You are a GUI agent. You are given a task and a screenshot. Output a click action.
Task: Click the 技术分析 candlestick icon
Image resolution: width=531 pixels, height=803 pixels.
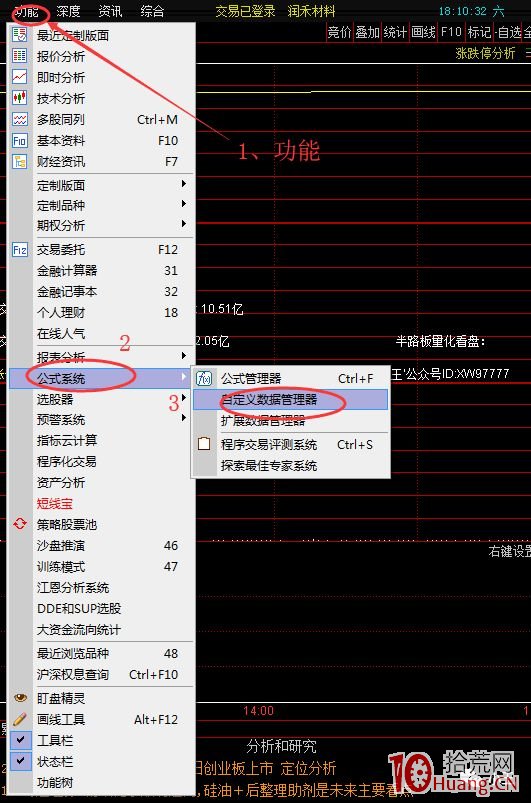point(19,98)
